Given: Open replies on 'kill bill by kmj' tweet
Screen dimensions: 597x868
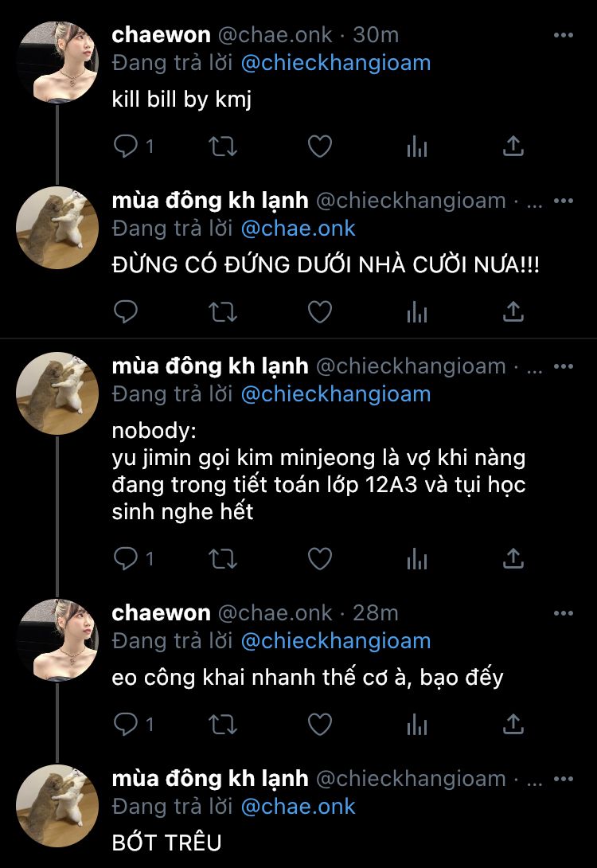Looking at the screenshot, I should click(134, 147).
